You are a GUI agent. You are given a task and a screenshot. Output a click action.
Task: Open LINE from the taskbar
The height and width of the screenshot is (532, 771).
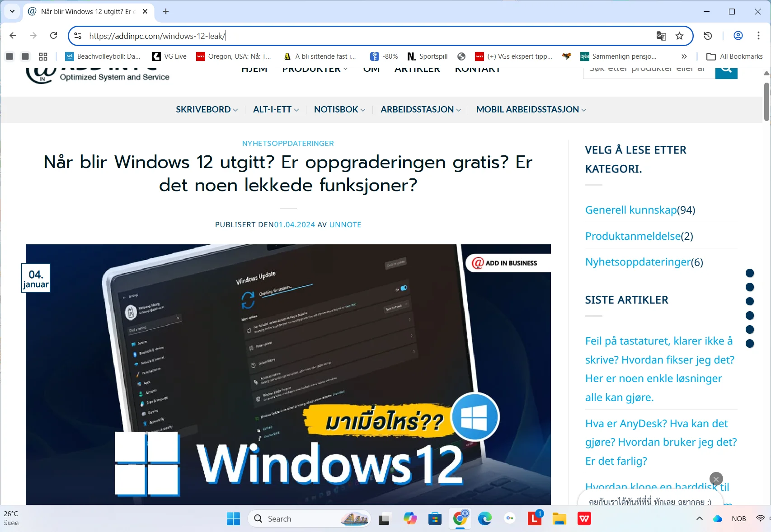click(x=534, y=518)
